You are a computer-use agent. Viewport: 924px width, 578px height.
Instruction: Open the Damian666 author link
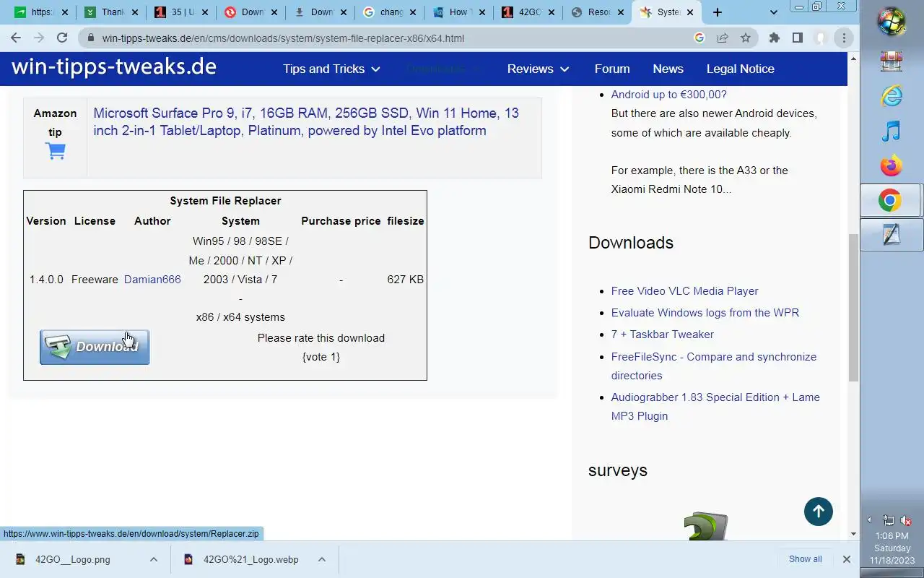152,279
